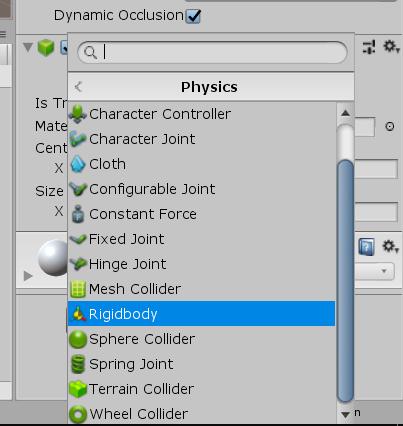The height and width of the screenshot is (426, 403).
Task: Choose the Cloth component icon
Action: 78,164
